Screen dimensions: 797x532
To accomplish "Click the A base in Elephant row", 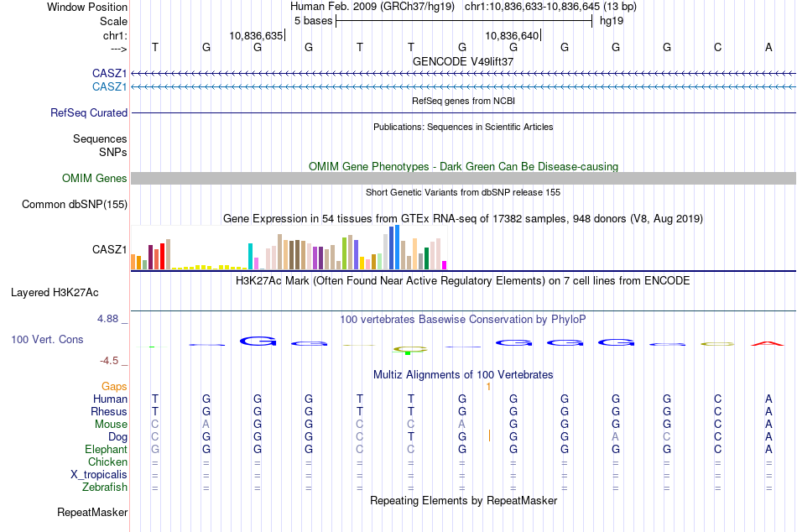I will 768,449.
